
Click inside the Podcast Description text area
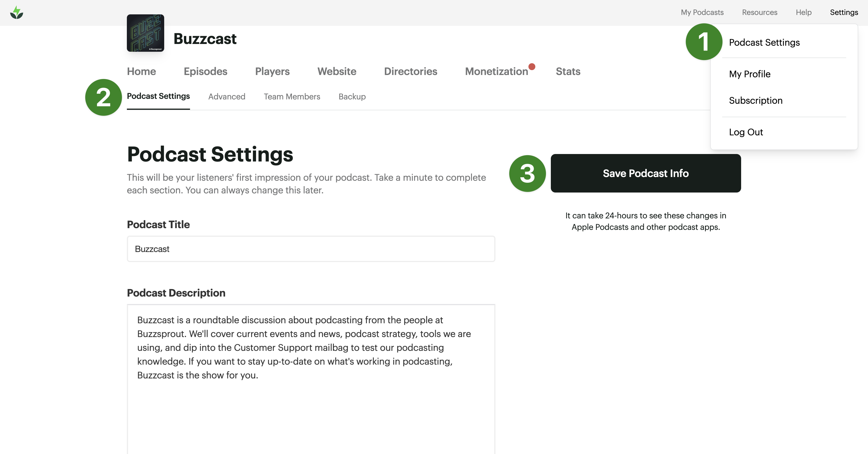click(311, 378)
